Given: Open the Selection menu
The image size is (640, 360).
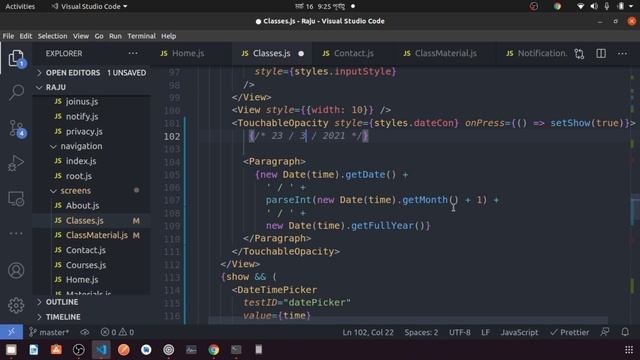Looking at the screenshot, I should click(x=52, y=36).
